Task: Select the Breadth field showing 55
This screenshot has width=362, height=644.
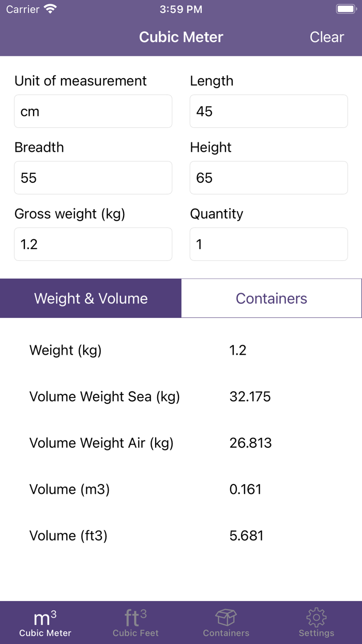Action: click(x=93, y=178)
